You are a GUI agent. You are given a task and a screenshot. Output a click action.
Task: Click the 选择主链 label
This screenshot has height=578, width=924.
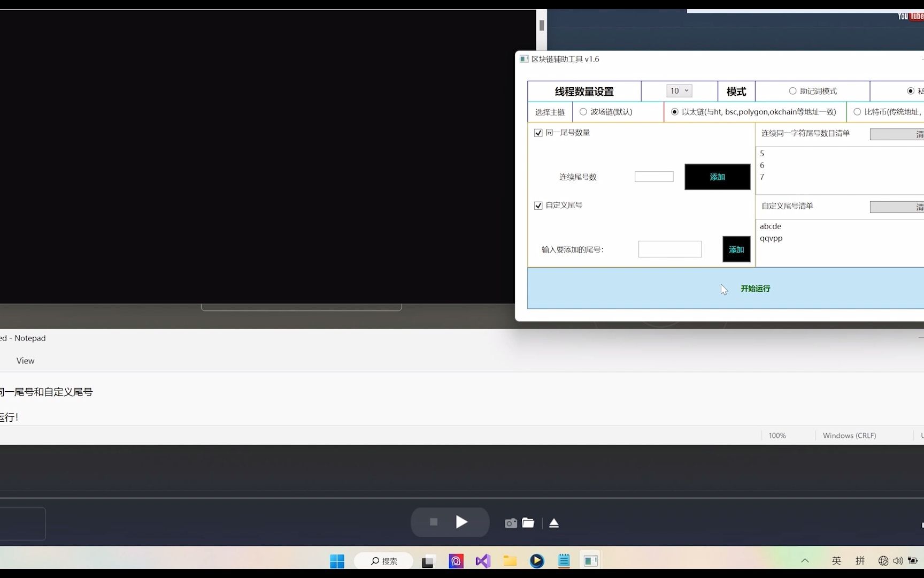(550, 112)
